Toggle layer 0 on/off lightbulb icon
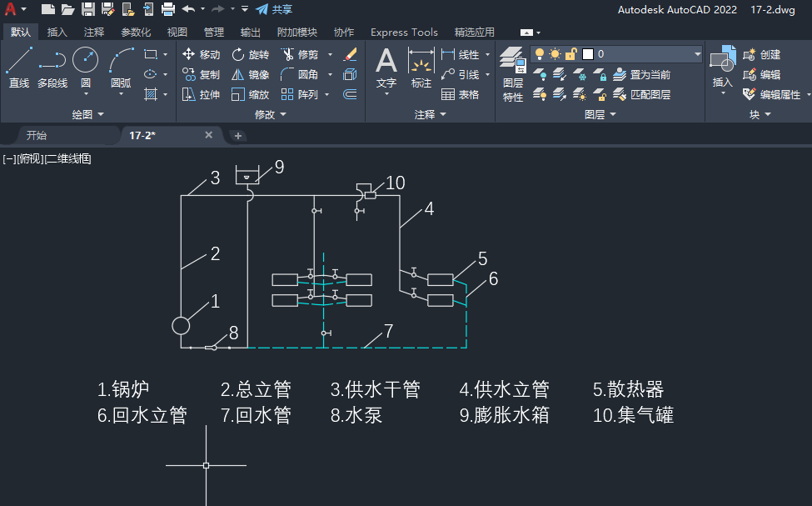 tap(540, 54)
